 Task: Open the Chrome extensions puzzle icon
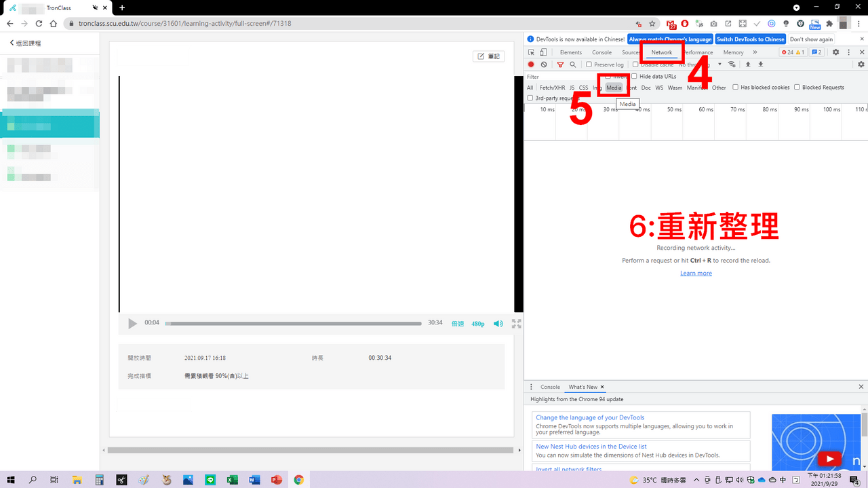pyautogui.click(x=829, y=23)
